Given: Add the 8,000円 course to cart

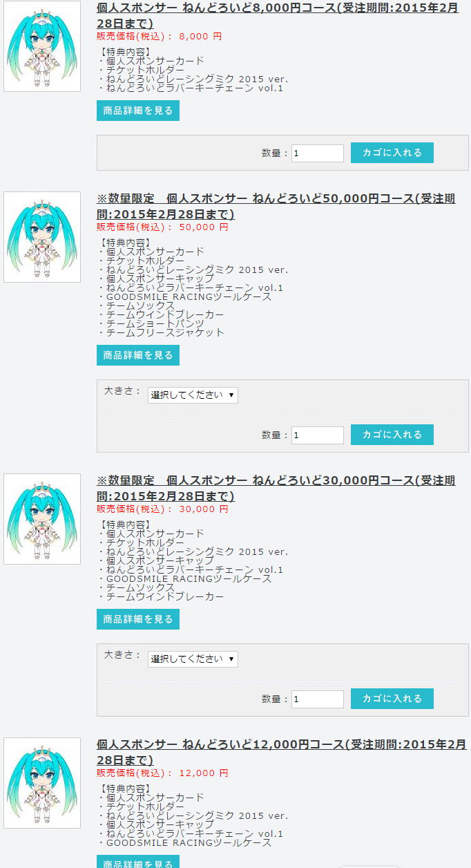Looking at the screenshot, I should click(x=392, y=153).
